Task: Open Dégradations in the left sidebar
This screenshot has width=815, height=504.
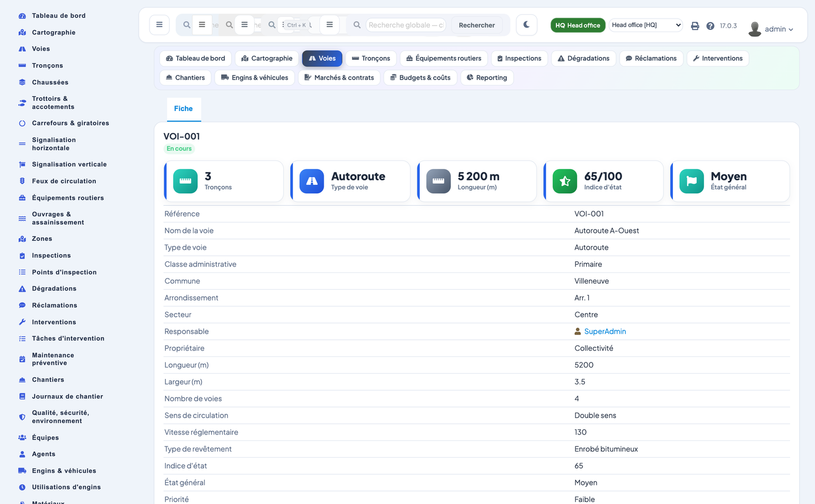Action: [54, 288]
